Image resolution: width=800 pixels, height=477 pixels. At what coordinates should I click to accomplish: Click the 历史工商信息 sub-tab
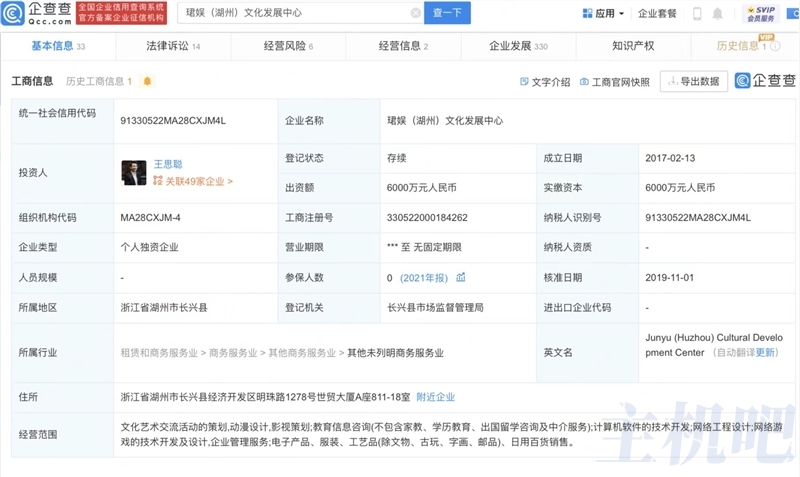[x=99, y=81]
